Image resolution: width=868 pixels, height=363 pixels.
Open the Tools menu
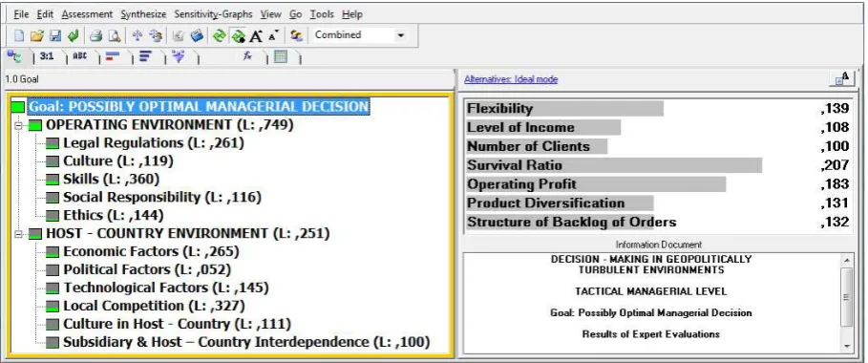(322, 14)
